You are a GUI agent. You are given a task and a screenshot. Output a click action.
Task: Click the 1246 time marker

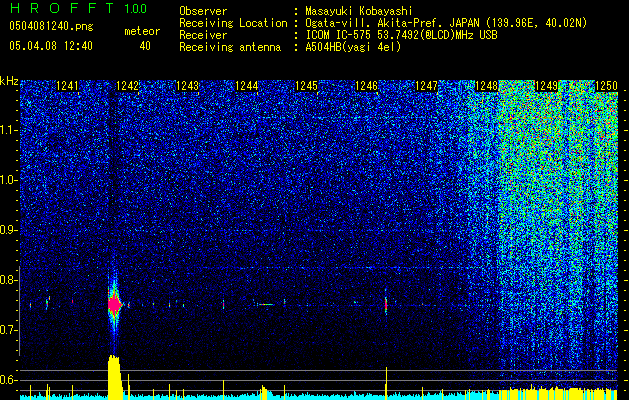pos(367,86)
